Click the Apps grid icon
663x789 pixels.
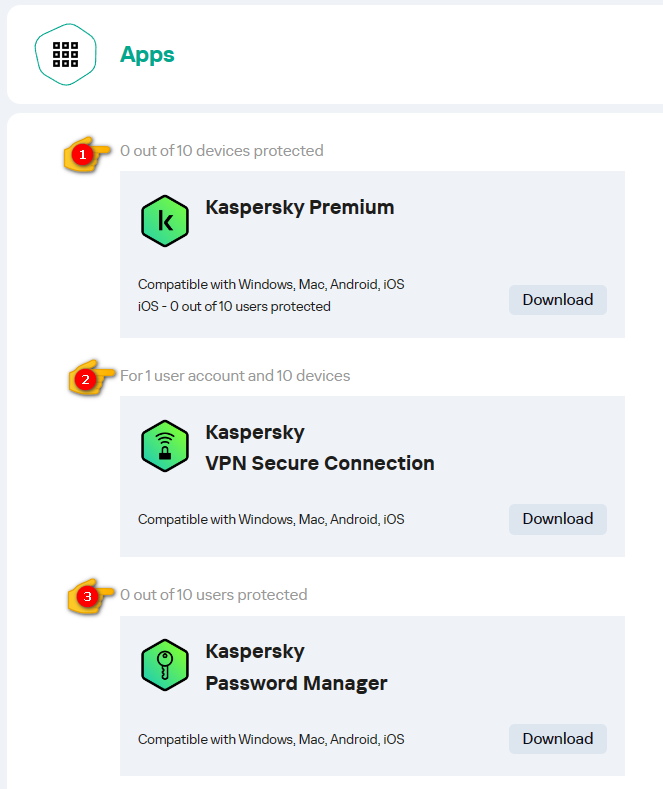point(66,54)
